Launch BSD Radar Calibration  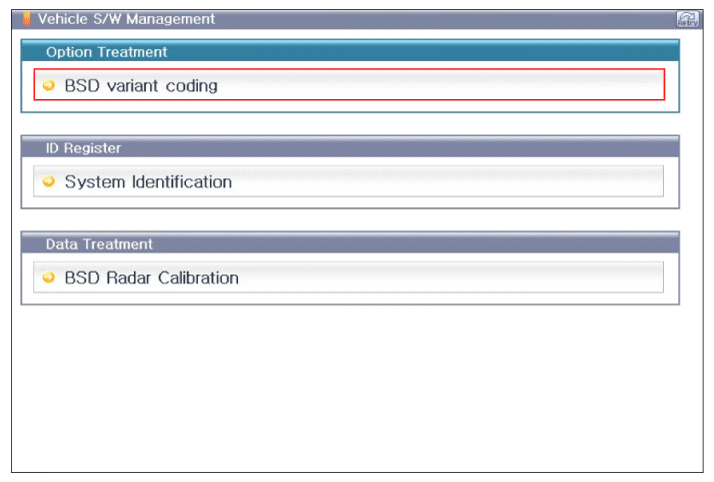point(151,278)
